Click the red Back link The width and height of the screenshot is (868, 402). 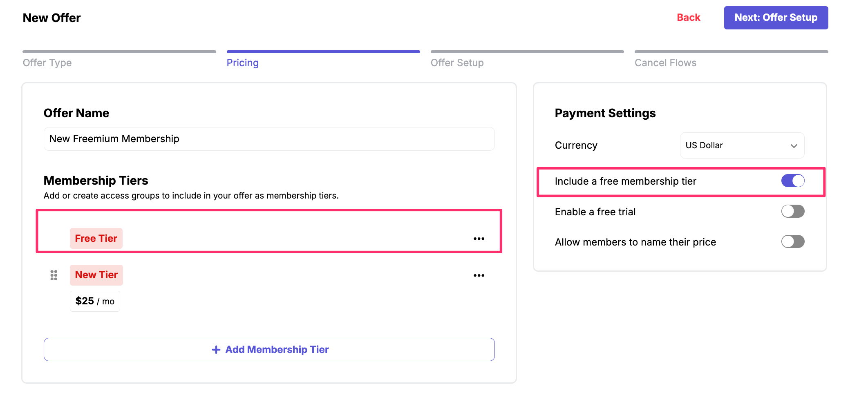(688, 18)
